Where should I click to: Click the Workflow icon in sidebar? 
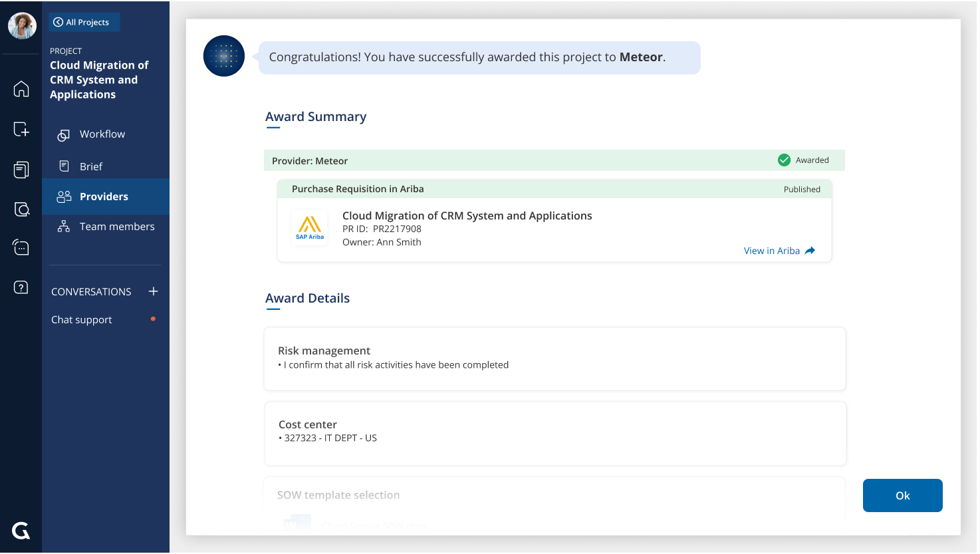(x=64, y=135)
